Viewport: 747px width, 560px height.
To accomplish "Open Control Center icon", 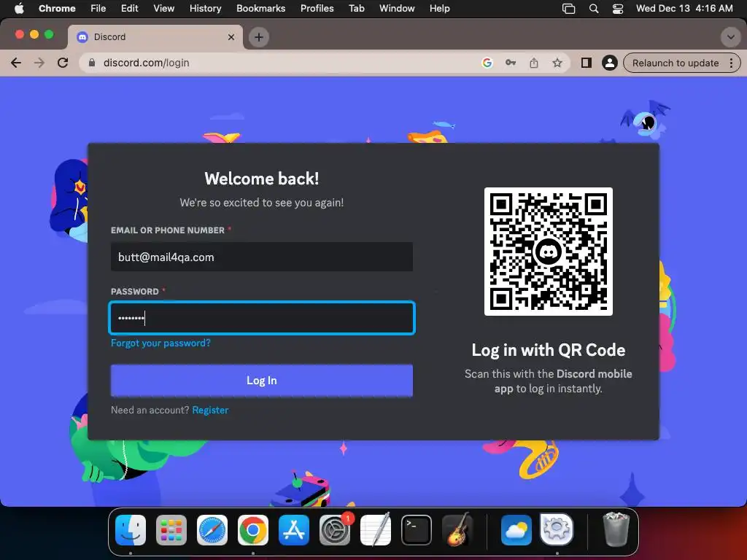I will point(618,9).
